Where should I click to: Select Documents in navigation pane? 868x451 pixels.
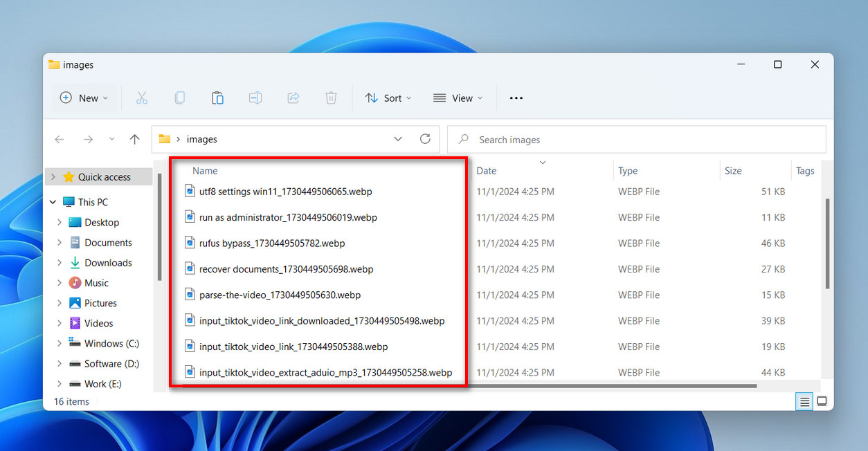108,243
